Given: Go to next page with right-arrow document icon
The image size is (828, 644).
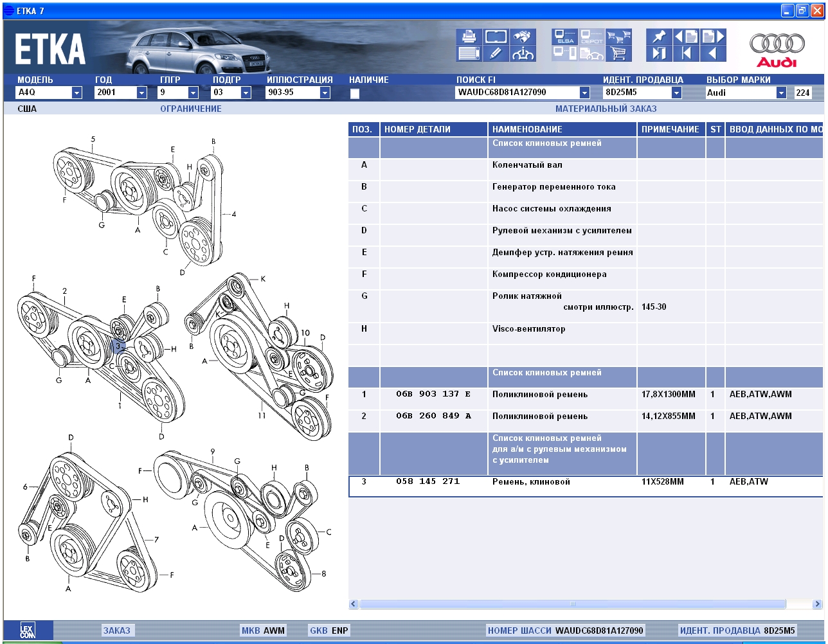Looking at the screenshot, I should point(713,37).
